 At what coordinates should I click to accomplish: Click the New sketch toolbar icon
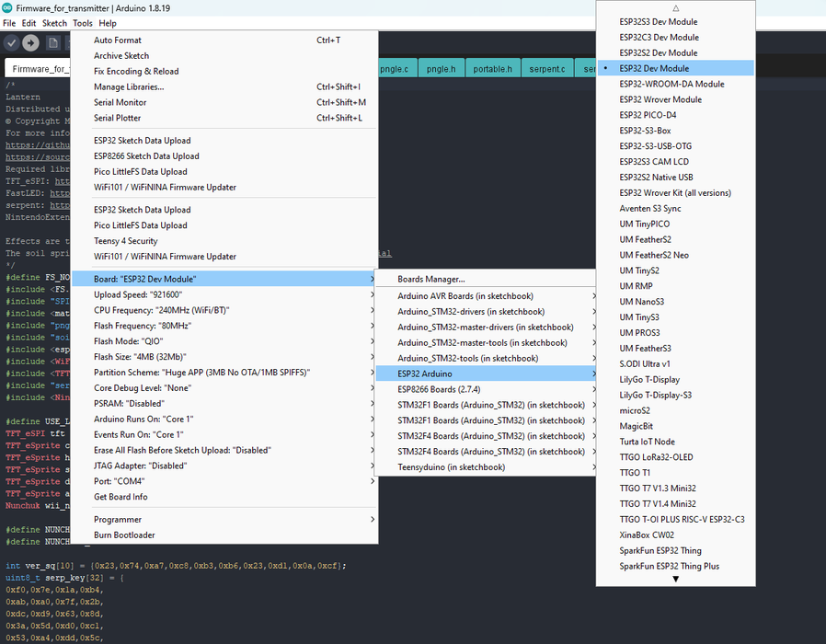coord(52,42)
